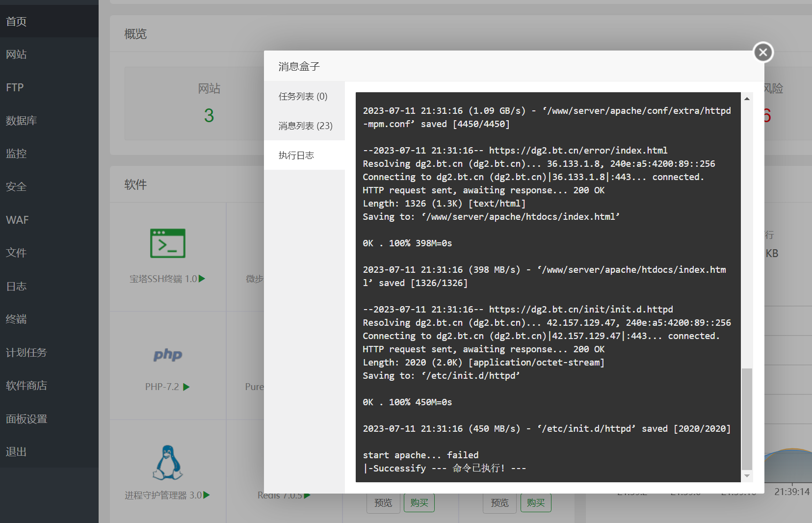Screen dimensions: 812x523
Task: Open the PHP-7.2 label link
Action: click(x=162, y=387)
